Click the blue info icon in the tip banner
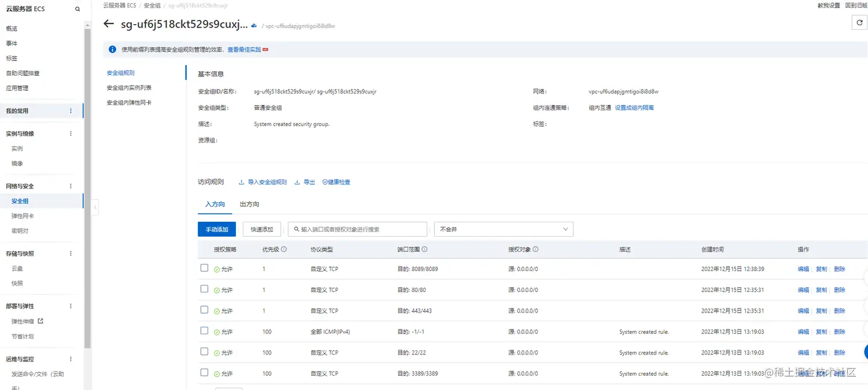The image size is (868, 390). pos(113,49)
